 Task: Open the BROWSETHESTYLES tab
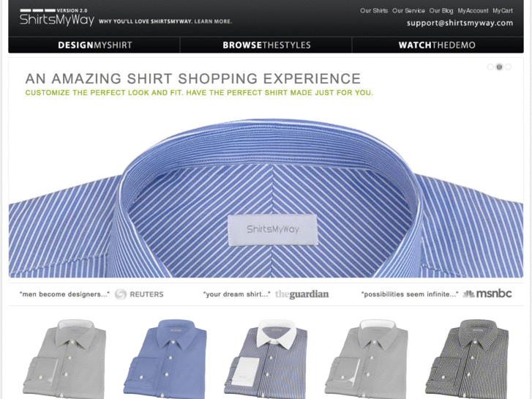[266, 45]
